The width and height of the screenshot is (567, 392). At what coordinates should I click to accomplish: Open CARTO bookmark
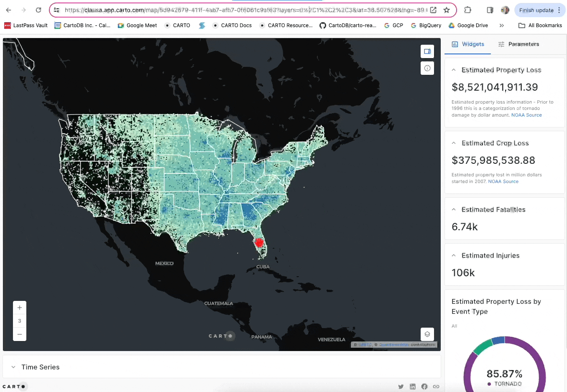(177, 25)
